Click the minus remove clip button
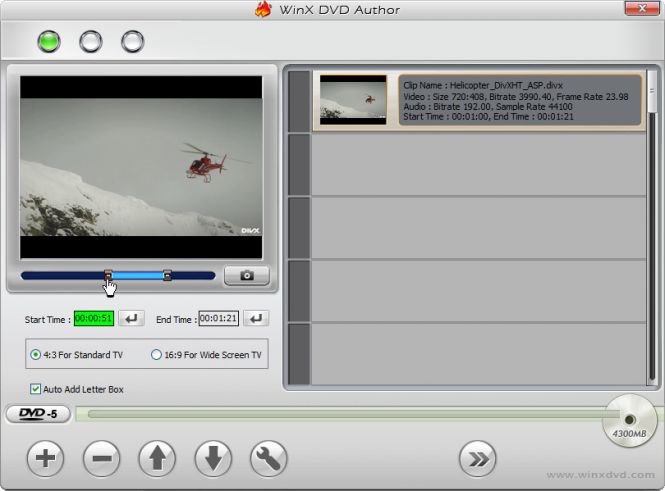This screenshot has height=491, width=665. 101,459
